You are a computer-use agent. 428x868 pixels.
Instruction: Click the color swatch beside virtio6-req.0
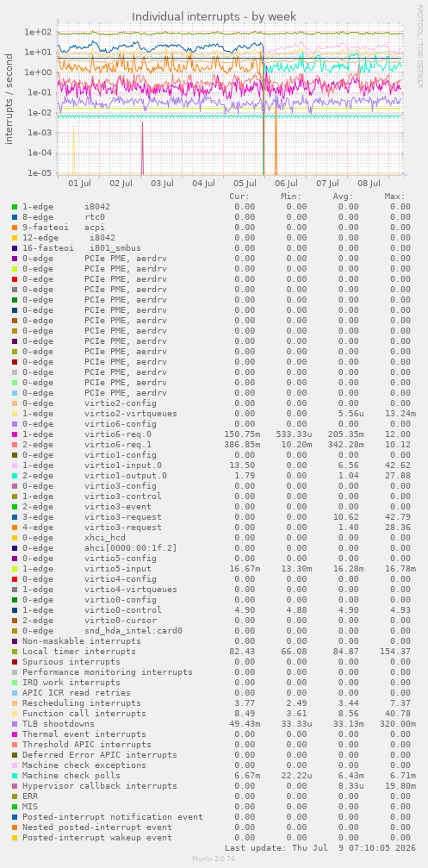[x=15, y=434]
